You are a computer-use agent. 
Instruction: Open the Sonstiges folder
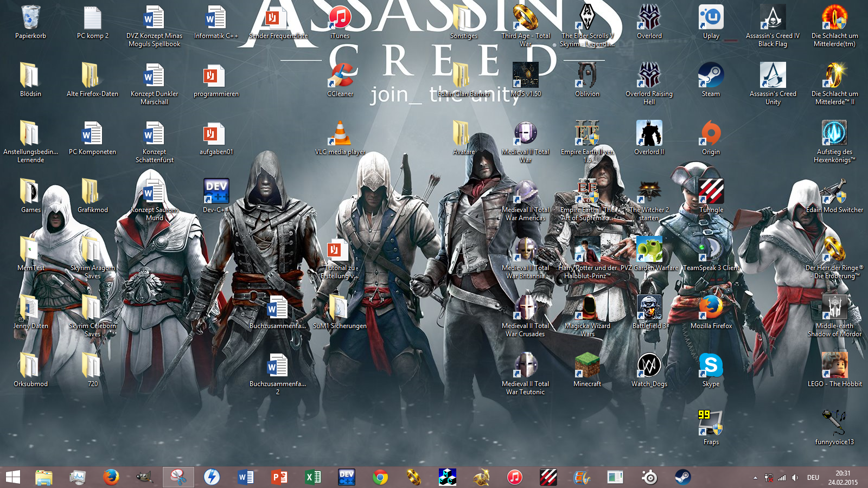pyautogui.click(x=463, y=17)
